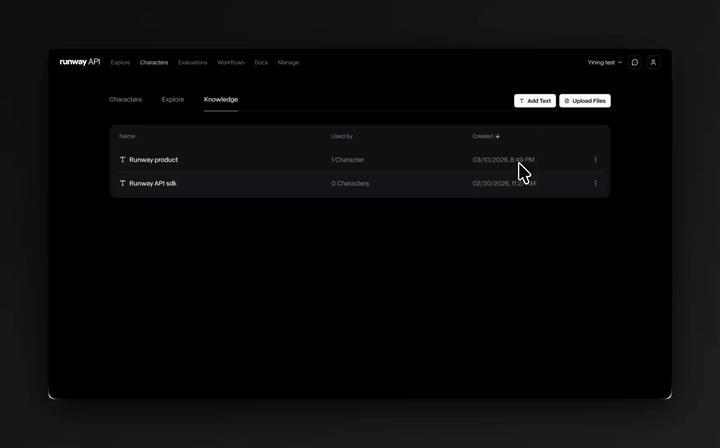The height and width of the screenshot is (448, 720).
Task: Click the 1 Character cell
Action: coord(347,160)
